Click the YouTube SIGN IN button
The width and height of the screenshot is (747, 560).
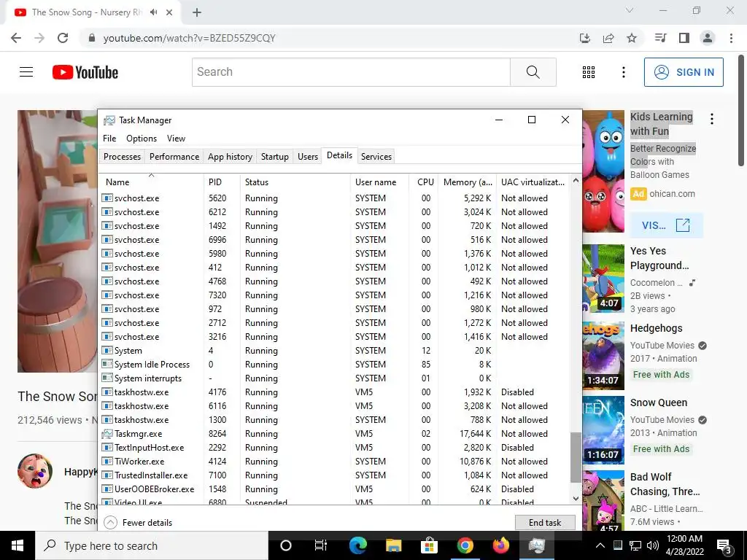pos(684,72)
